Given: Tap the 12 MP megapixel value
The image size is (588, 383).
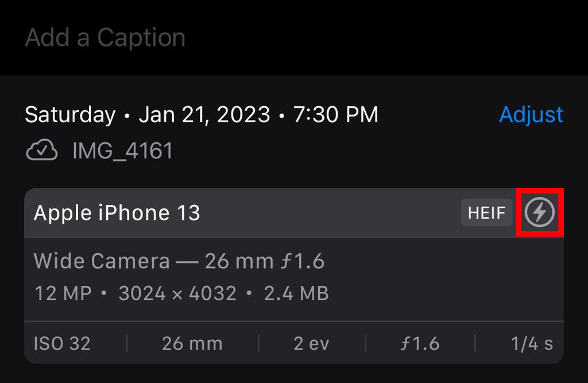Looking at the screenshot, I should 63,293.
